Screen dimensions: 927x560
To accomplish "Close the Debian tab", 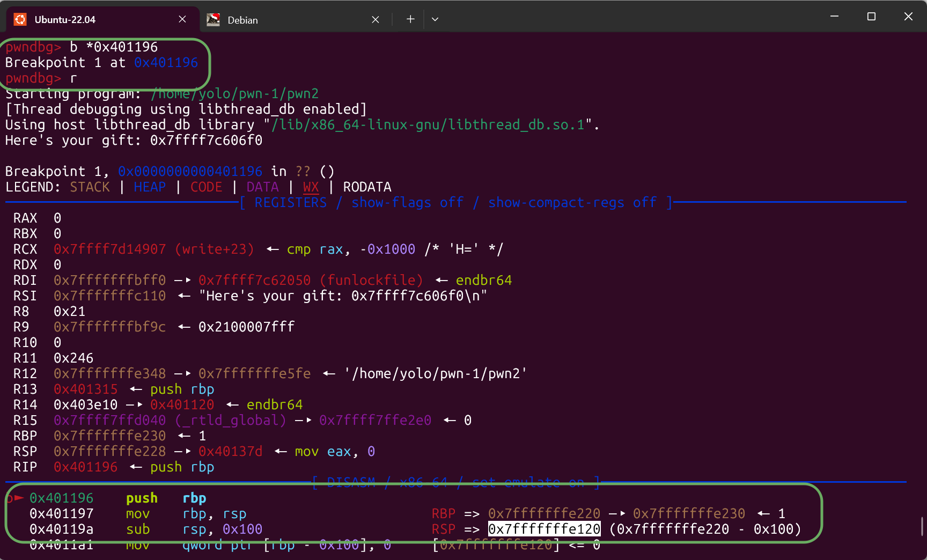I will (x=376, y=20).
